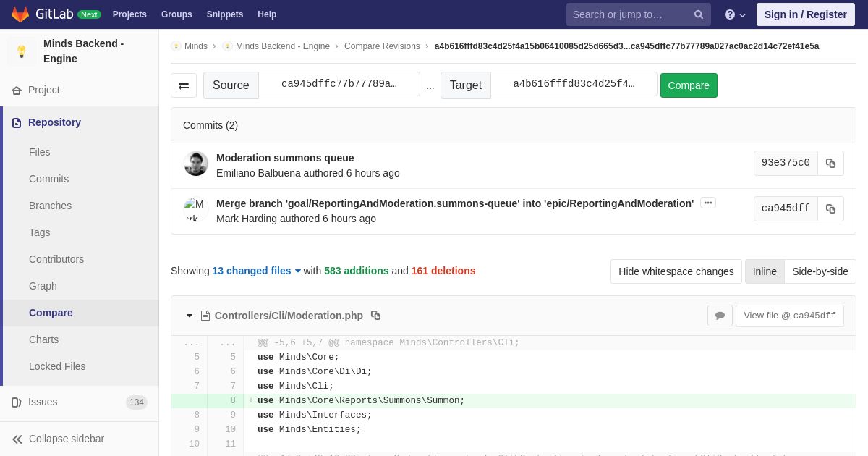Open the Help menu in the navbar

[267, 14]
